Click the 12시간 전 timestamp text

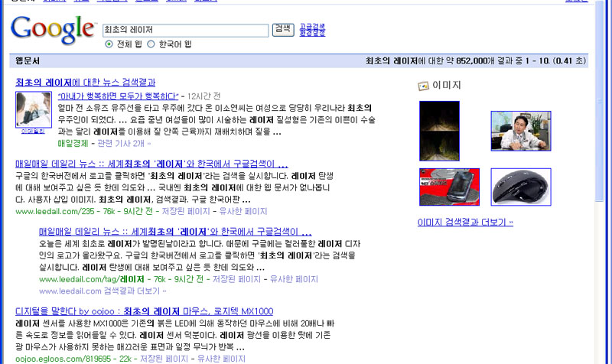click(203, 96)
